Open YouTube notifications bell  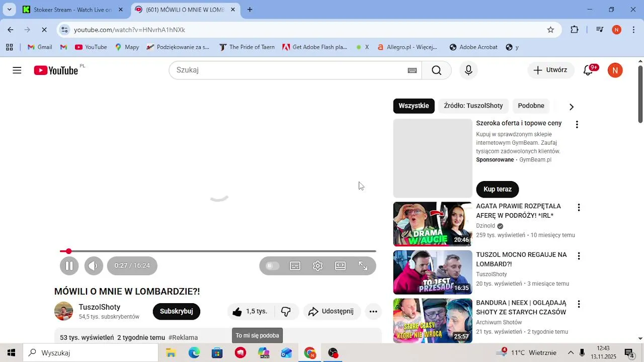(588, 70)
